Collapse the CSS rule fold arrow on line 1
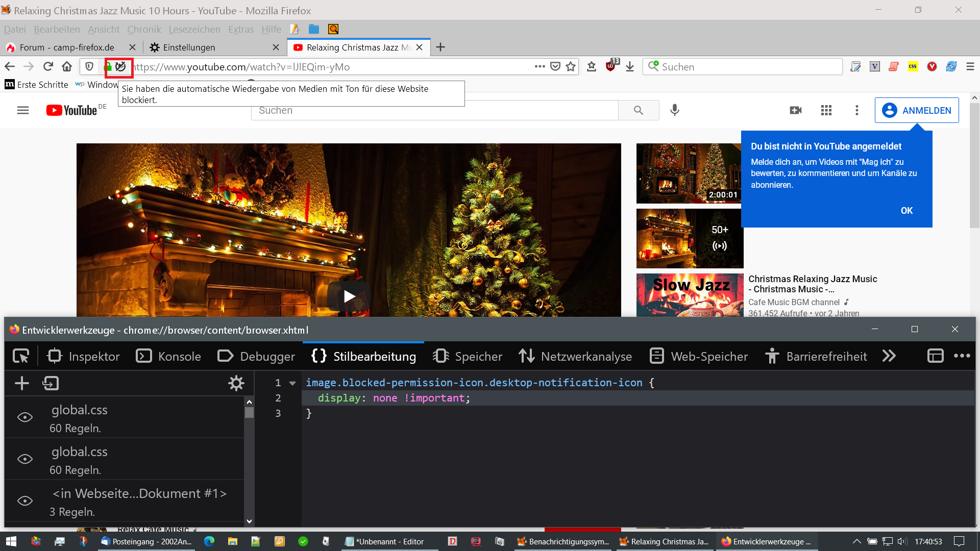This screenshot has height=551, width=980. click(292, 383)
